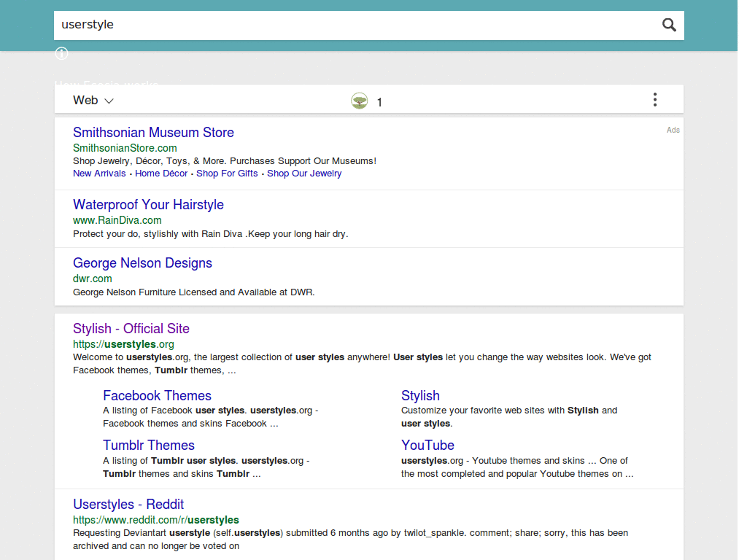The image size is (747, 560).
Task: Open the Tumblr Themes sitelink
Action: click(x=149, y=445)
